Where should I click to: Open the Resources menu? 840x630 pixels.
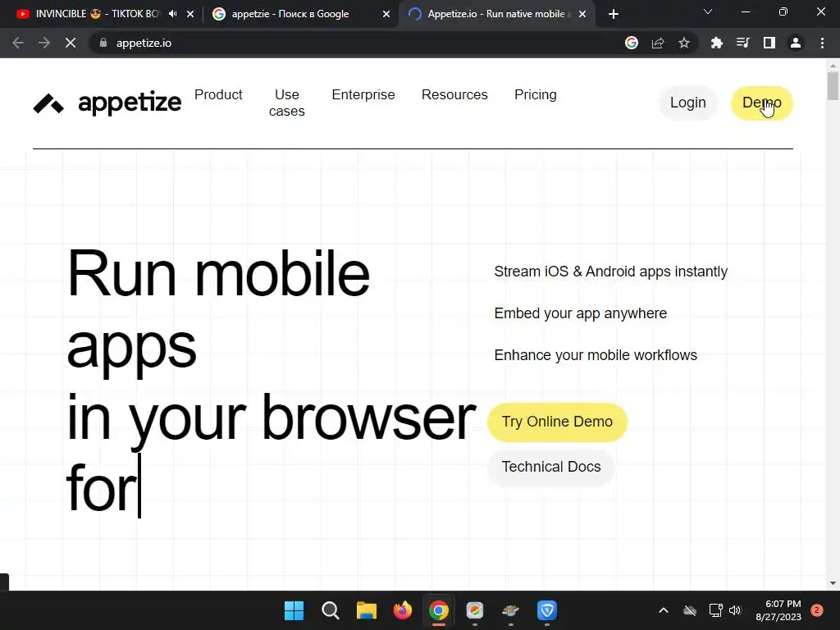(x=454, y=94)
